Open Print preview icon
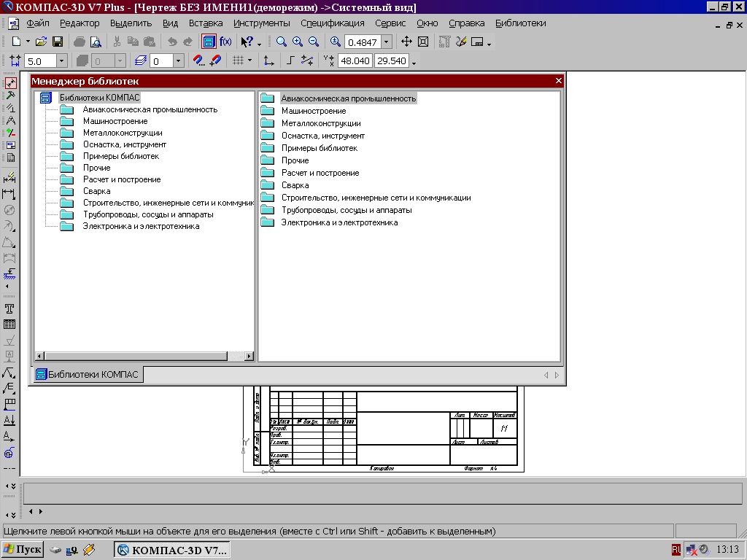This screenshot has width=747, height=560. 96,42
